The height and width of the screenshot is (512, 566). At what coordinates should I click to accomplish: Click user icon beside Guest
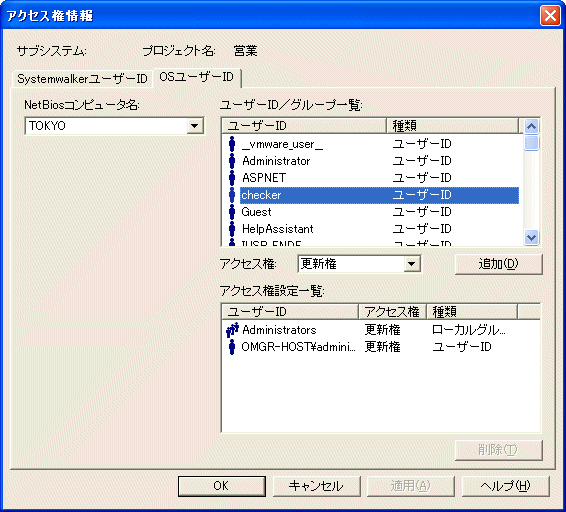point(232,212)
